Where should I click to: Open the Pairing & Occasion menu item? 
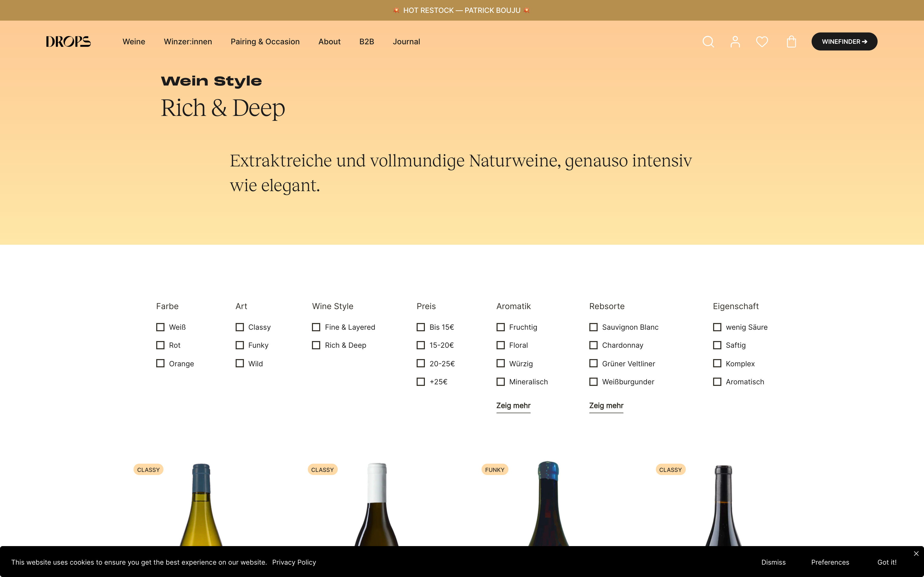coord(265,41)
